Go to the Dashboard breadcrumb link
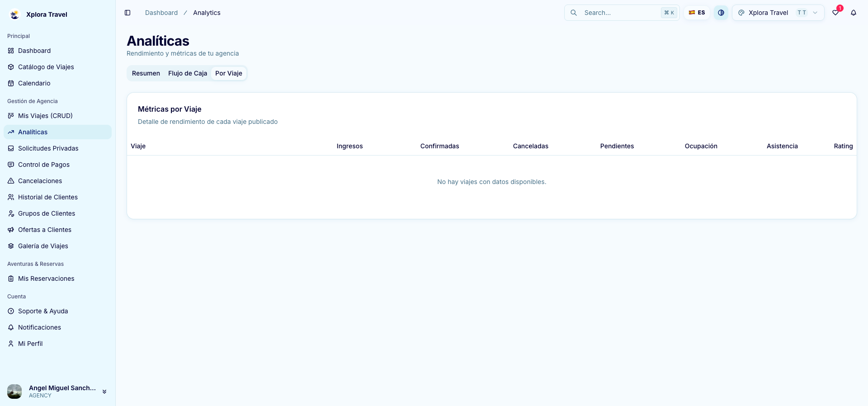The image size is (868, 406). [x=161, y=13]
